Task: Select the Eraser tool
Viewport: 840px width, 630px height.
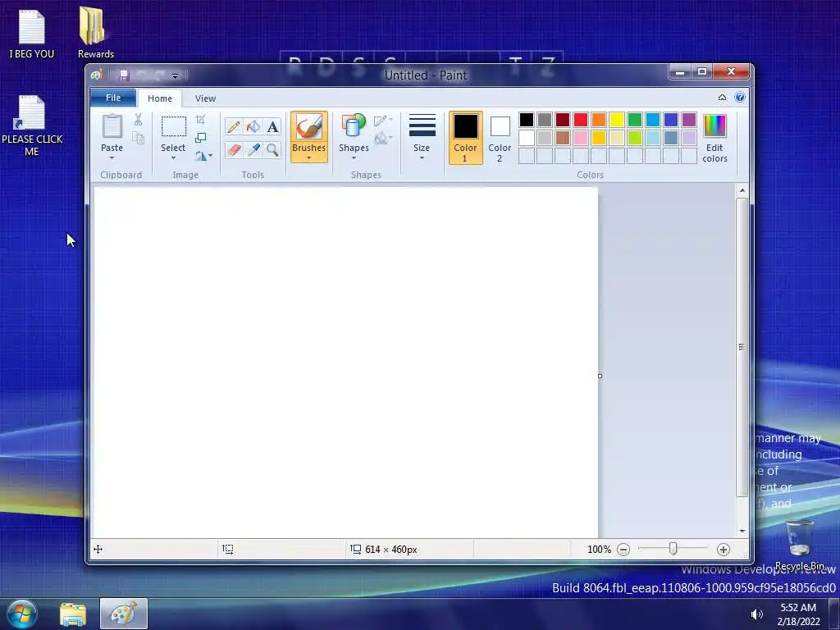Action: [x=234, y=149]
